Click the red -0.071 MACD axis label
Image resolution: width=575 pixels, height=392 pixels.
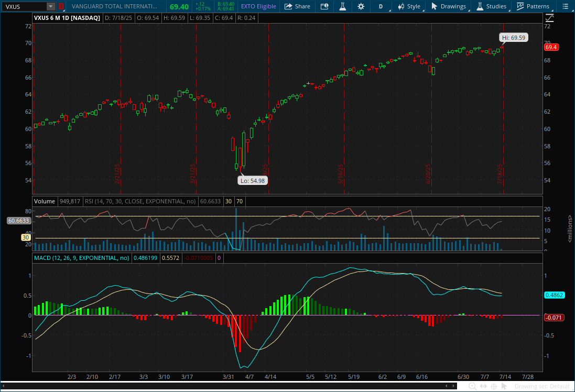(x=554, y=318)
